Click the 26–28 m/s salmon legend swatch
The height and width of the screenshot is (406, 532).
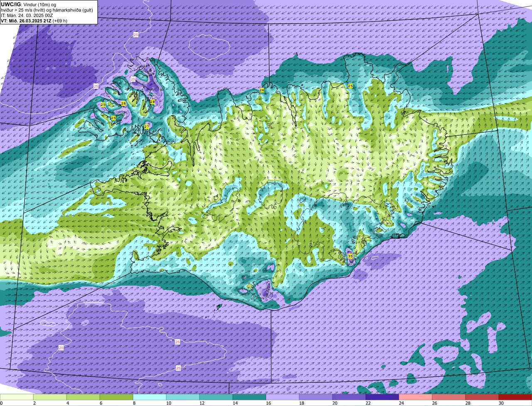pyautogui.click(x=449, y=397)
